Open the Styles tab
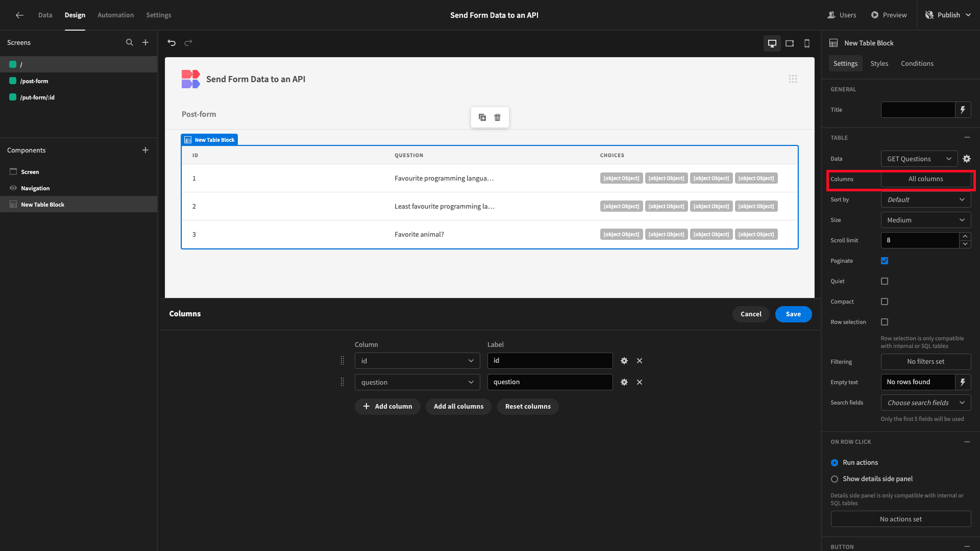 (x=879, y=63)
